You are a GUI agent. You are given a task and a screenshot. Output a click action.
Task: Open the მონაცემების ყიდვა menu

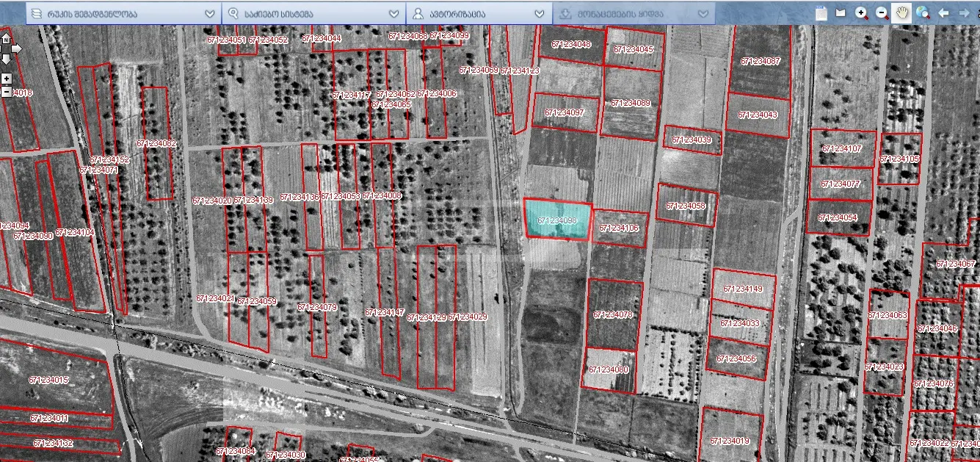coord(634,13)
